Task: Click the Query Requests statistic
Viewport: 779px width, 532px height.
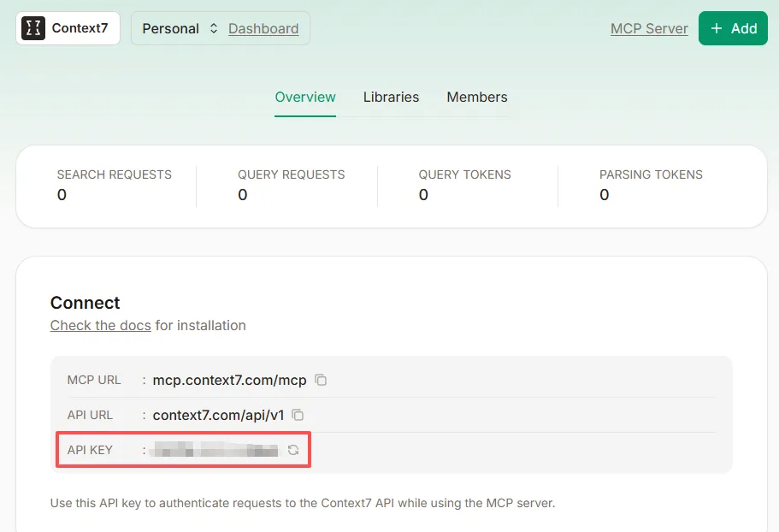Action: click(x=291, y=185)
